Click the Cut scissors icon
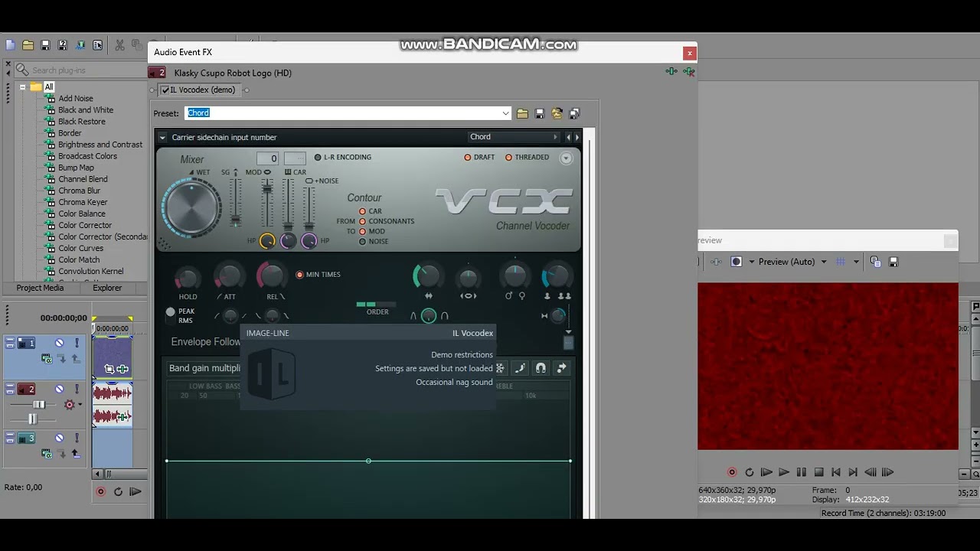 [119, 46]
